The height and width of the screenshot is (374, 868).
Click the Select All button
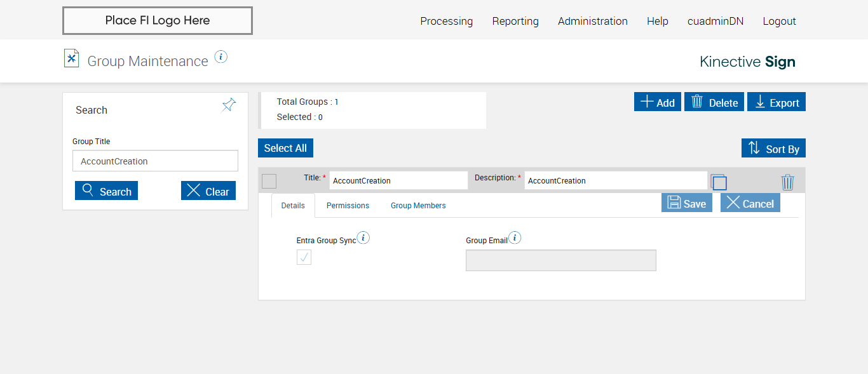285,148
